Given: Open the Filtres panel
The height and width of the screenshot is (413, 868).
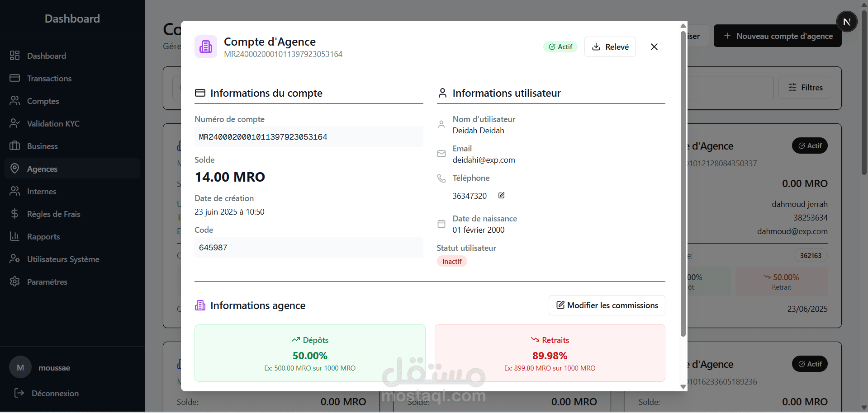Looking at the screenshot, I should click(805, 87).
